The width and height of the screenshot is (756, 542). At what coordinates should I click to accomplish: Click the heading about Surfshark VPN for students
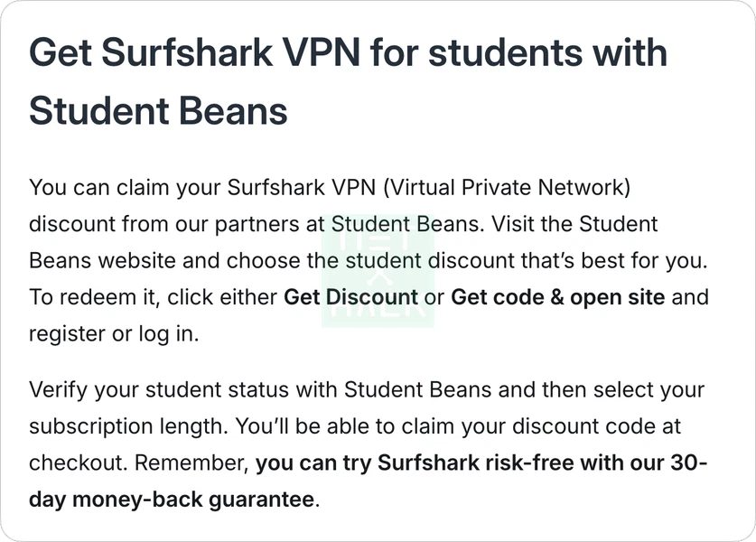point(348,81)
